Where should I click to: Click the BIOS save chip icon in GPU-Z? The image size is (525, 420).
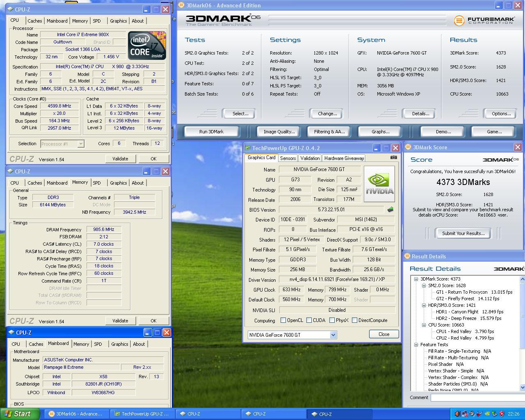pos(390,210)
